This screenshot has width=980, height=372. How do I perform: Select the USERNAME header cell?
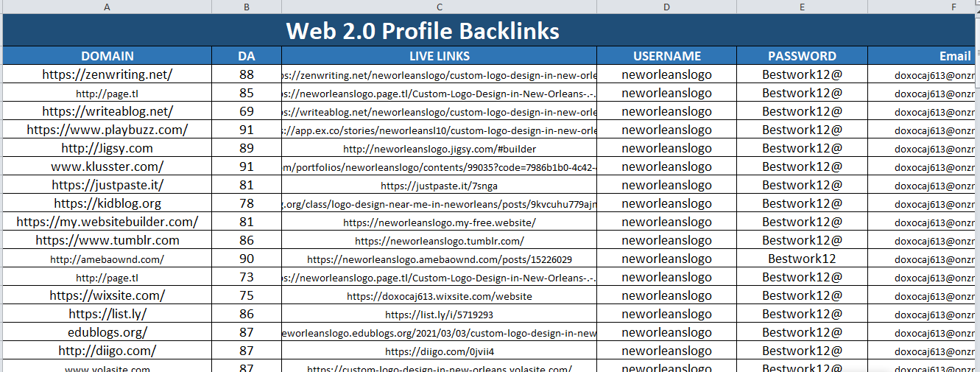667,56
